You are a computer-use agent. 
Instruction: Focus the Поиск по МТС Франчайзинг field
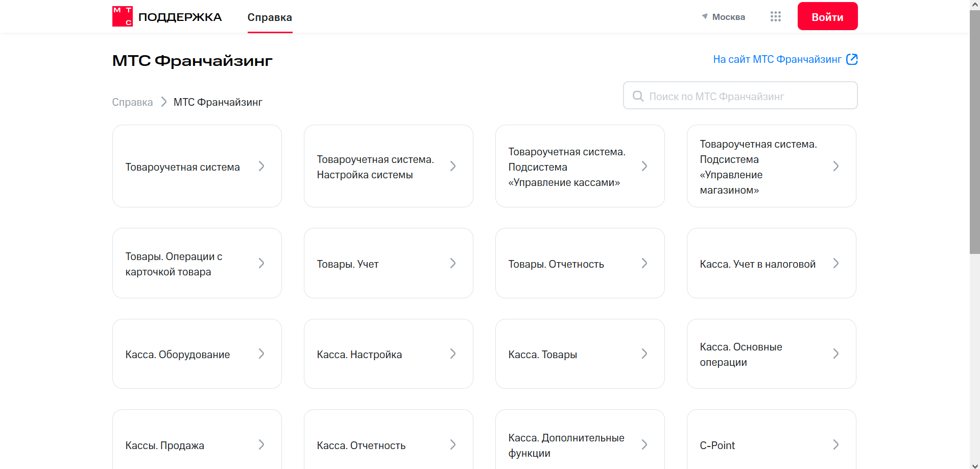pos(740,96)
